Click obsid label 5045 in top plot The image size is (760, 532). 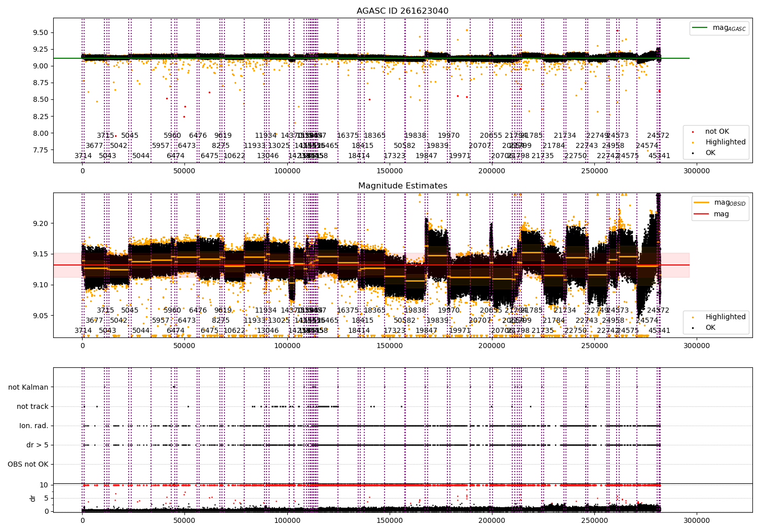point(130,135)
